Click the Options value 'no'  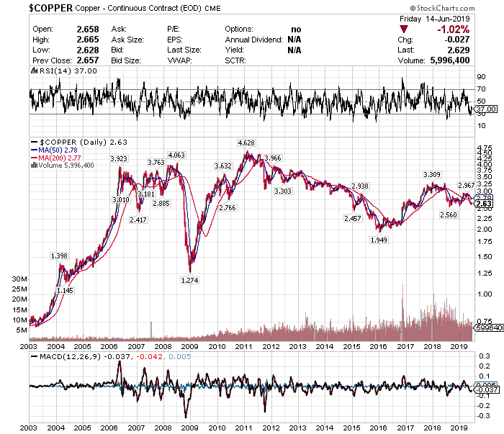[296, 30]
